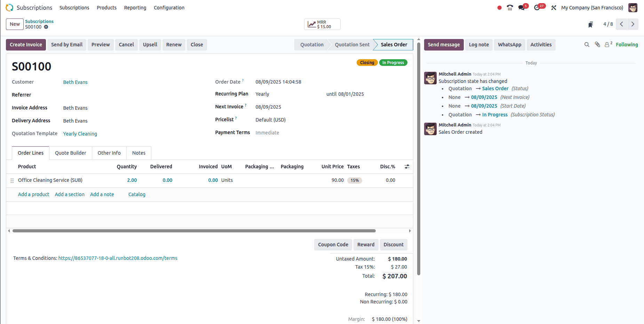Click Log note in chatter
644x324 pixels.
[479, 45]
